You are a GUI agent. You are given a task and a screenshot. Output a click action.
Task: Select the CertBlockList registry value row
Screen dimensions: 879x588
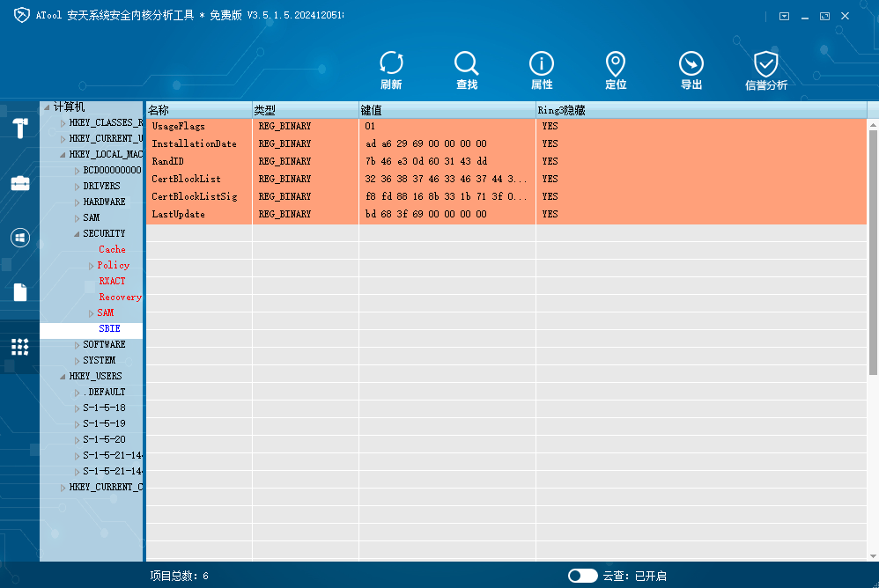pyautogui.click(x=186, y=179)
